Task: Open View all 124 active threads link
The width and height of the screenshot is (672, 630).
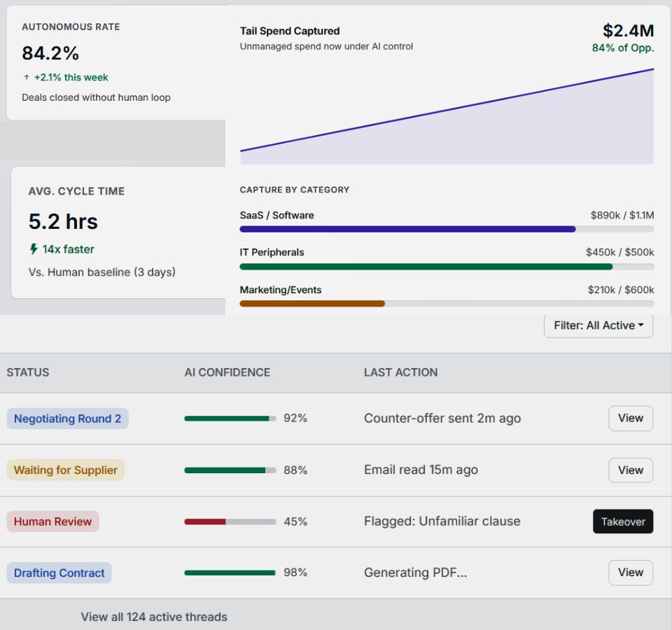Action: coord(154,617)
